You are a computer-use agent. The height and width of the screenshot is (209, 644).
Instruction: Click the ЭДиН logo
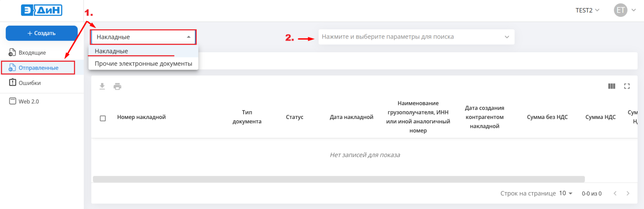coord(42,10)
